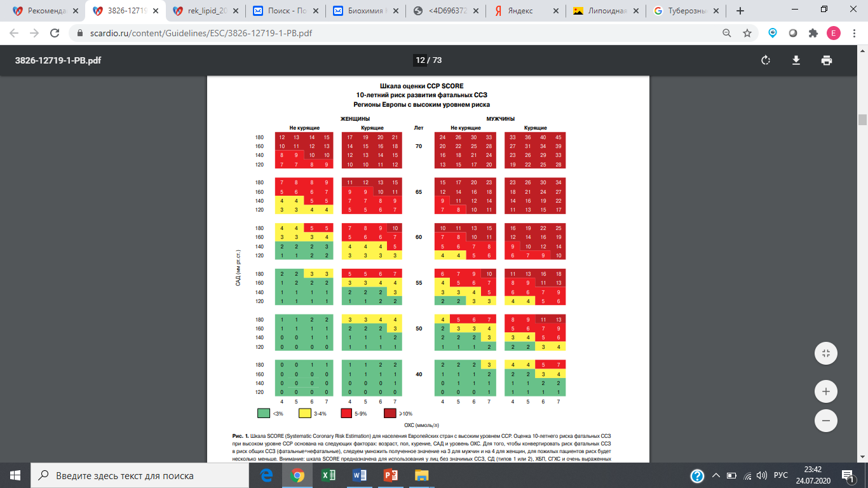
Task: Open Chrome three-dot menu
Action: [x=854, y=33]
